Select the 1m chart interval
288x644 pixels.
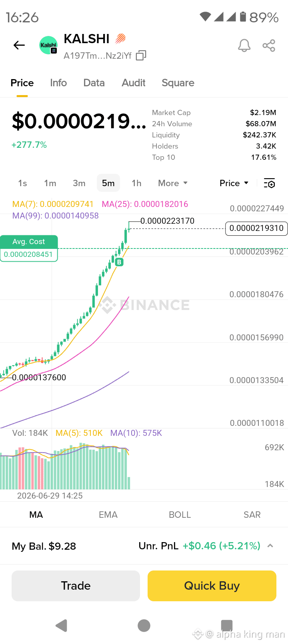pos(50,183)
